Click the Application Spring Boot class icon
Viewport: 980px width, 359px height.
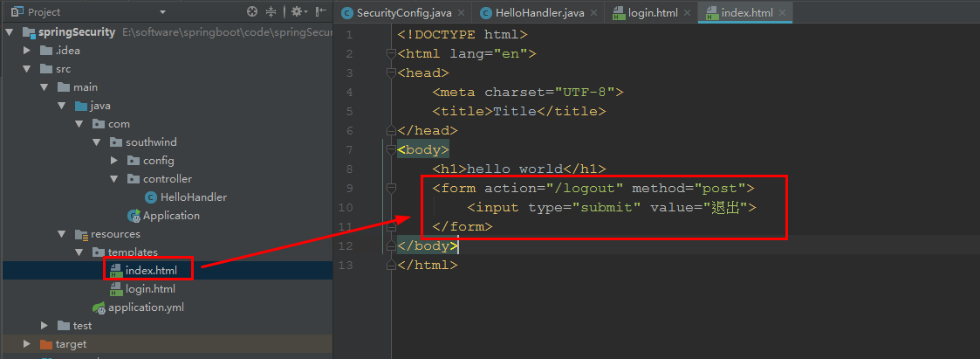click(134, 216)
